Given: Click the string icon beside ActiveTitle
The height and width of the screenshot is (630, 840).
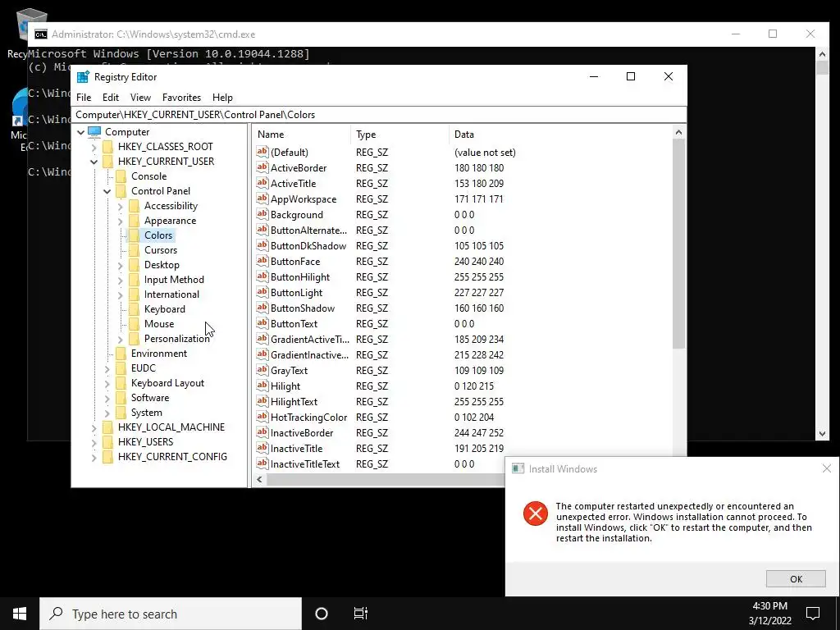Looking at the screenshot, I should point(262,183).
